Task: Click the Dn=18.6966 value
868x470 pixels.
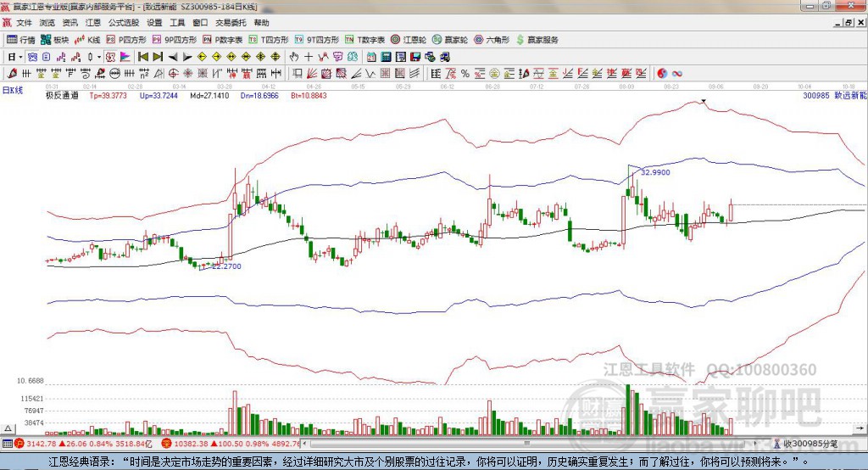Action: click(x=259, y=95)
